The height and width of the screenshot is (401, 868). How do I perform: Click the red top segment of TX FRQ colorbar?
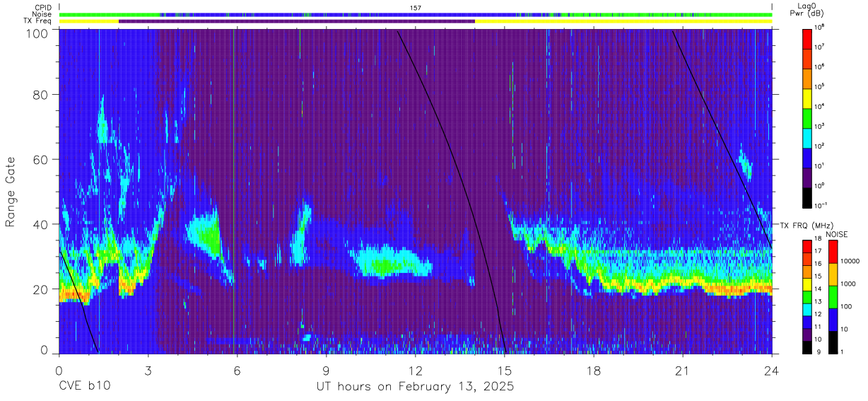807,246
